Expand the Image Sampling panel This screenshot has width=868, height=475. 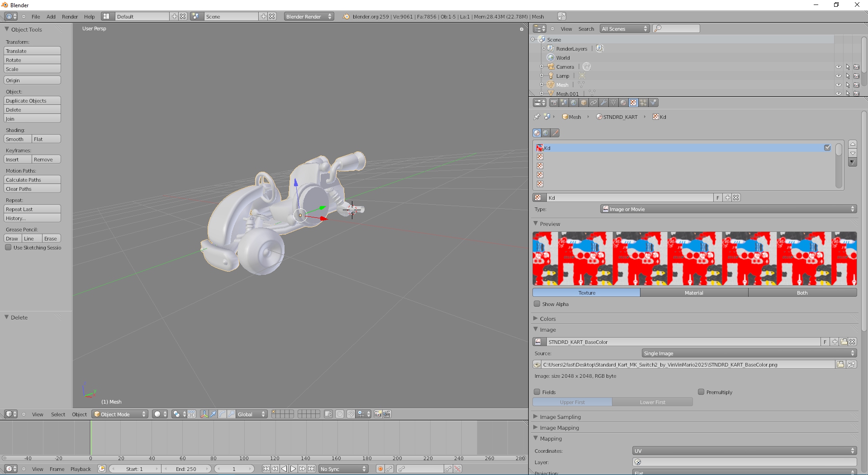coord(560,417)
